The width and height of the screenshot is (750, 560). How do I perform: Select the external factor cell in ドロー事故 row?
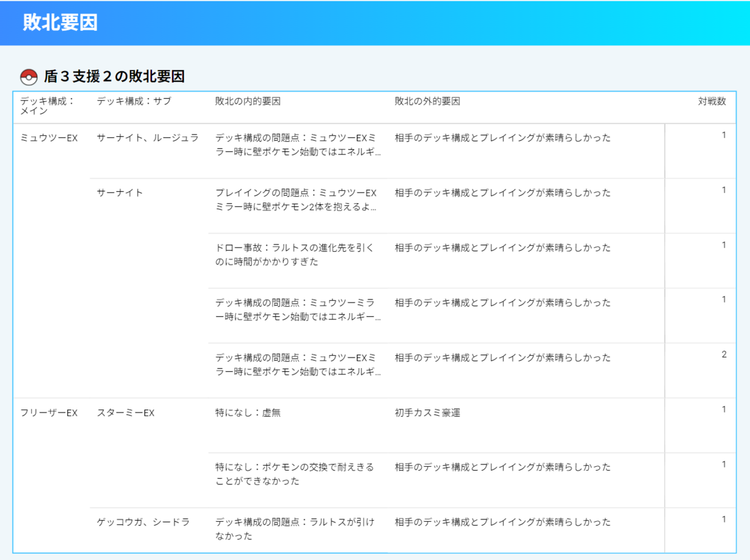502,248
